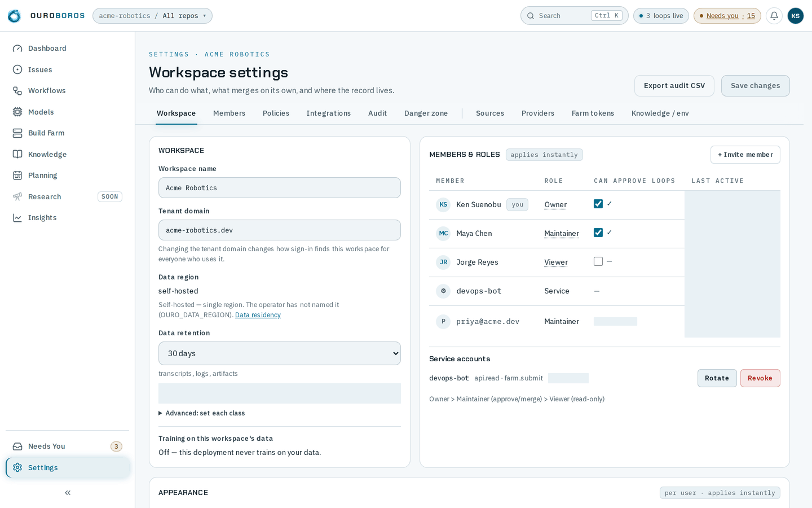Open Knowledge / env tab
The height and width of the screenshot is (508, 812).
coord(660,113)
